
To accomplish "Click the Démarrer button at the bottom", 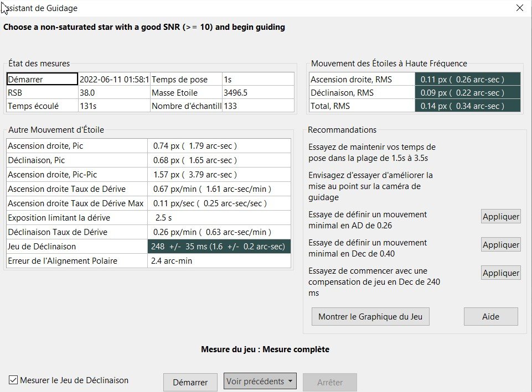I will (190, 382).
